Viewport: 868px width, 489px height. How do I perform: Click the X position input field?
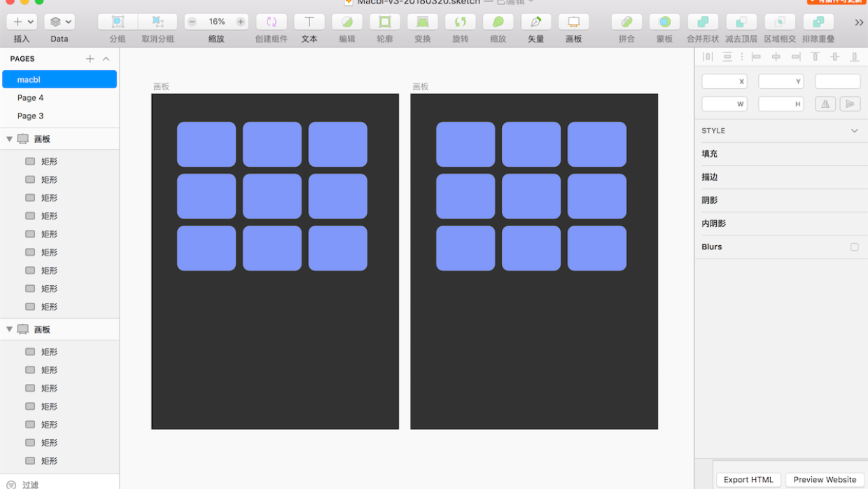(x=724, y=81)
